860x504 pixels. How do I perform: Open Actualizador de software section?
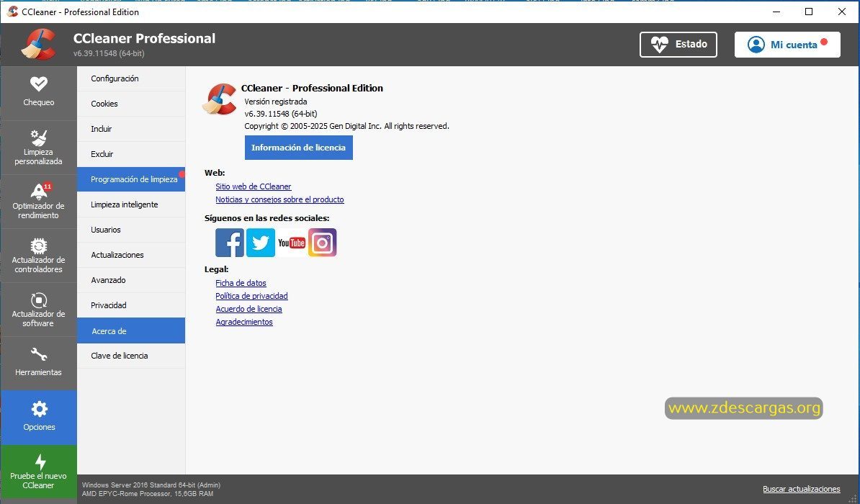tap(38, 310)
